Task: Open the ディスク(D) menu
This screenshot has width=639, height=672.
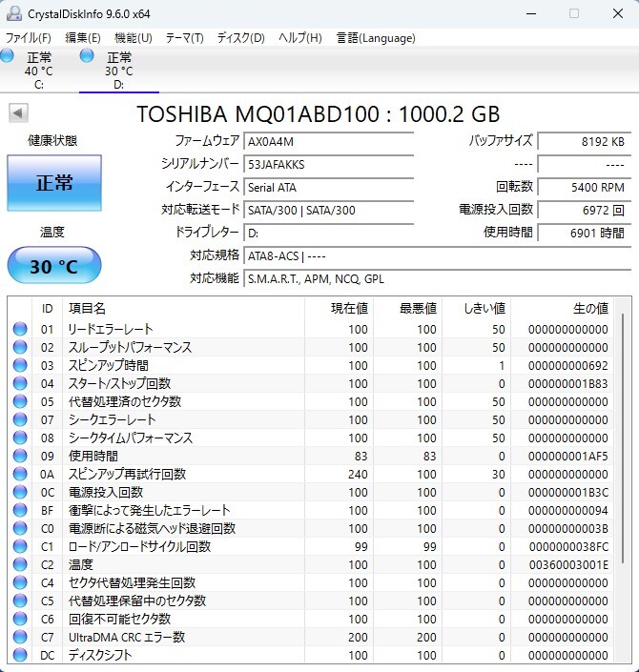Action: tap(240, 38)
